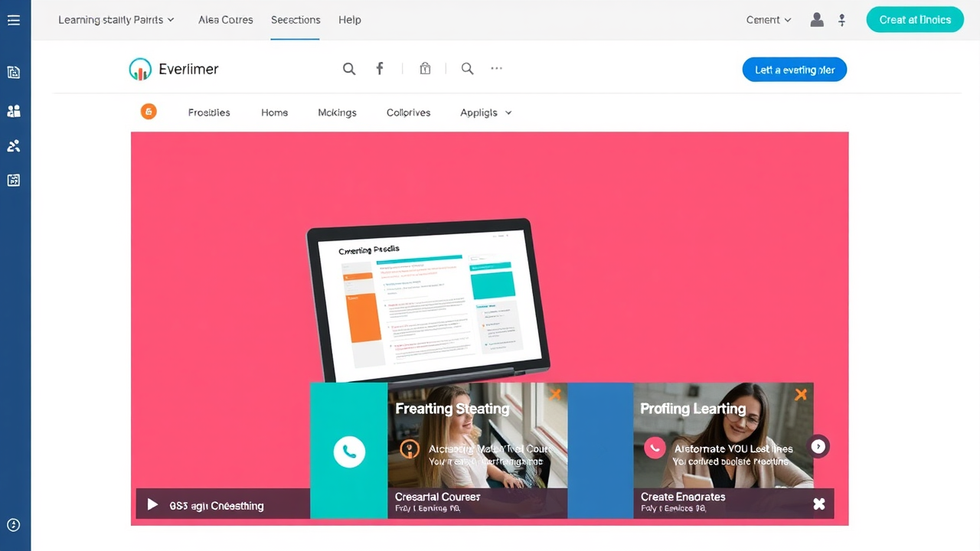Click the accessibility icon next to profile icon
The height and width of the screenshot is (551, 980).
[842, 20]
